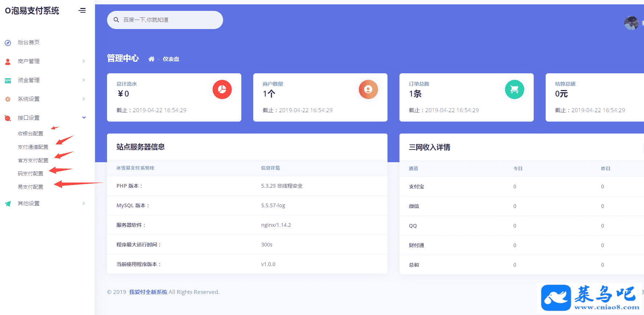Click the MySQL version value 5.5.57-log
644x315 pixels.
tap(273, 205)
